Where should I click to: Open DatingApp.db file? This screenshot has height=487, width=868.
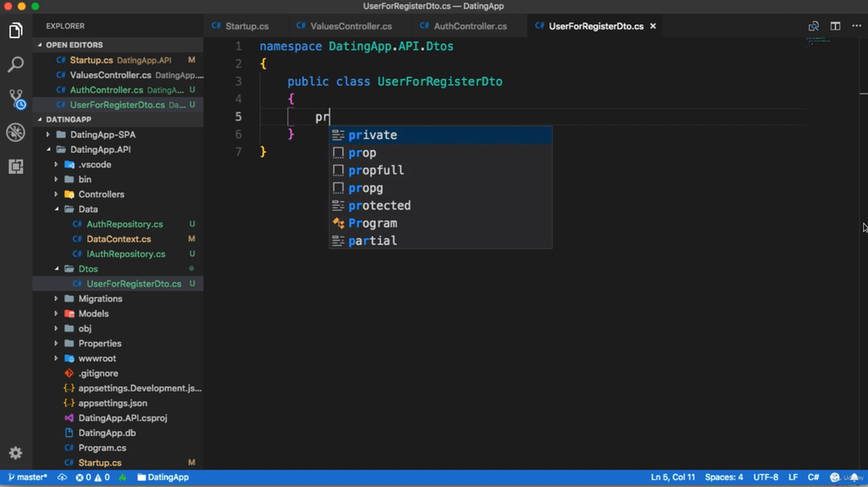[118, 433]
